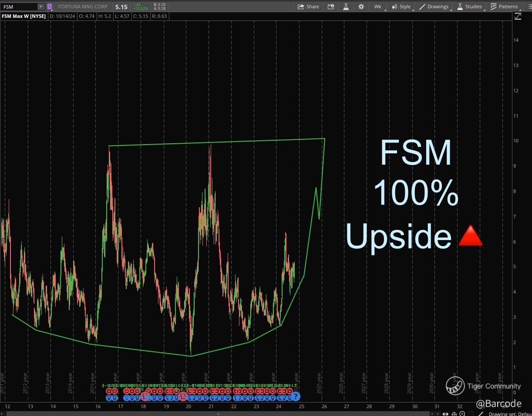The width and height of the screenshot is (532, 416).
Task: Open the flask Edit Studies icon
Action: [x=346, y=7]
